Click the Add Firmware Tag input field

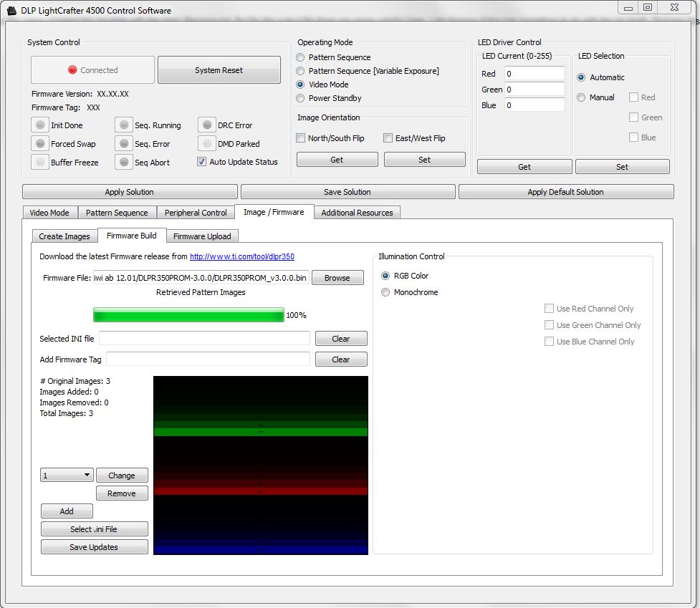point(208,359)
